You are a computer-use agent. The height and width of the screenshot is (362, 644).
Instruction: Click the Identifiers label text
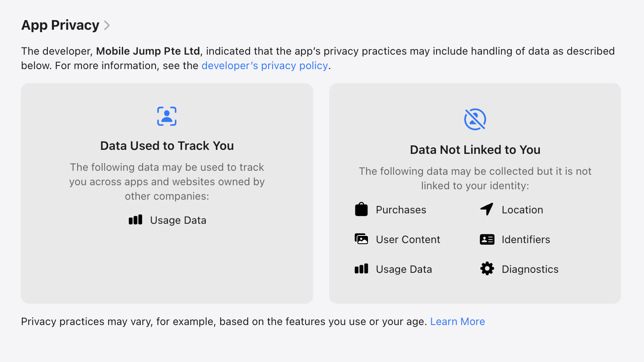[525, 239]
